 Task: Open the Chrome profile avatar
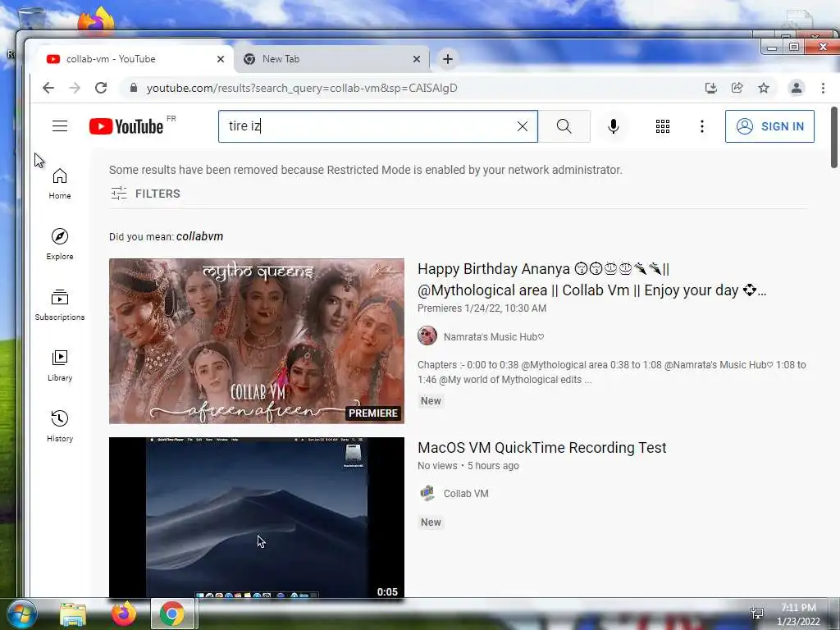click(797, 88)
